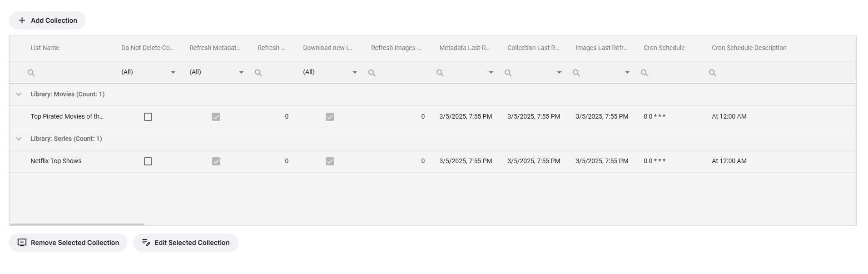The image size is (868, 274).
Task: Click the plus icon on Add Collection
Action: pyautogui.click(x=22, y=20)
